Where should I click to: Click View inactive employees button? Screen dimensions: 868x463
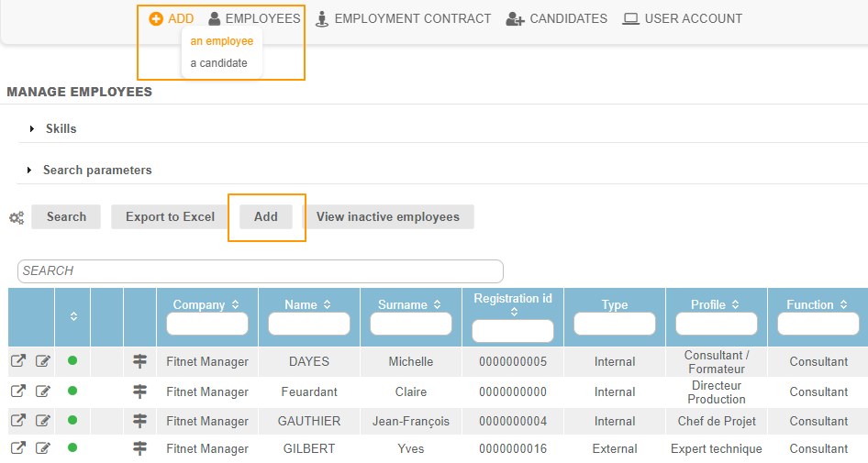(387, 216)
